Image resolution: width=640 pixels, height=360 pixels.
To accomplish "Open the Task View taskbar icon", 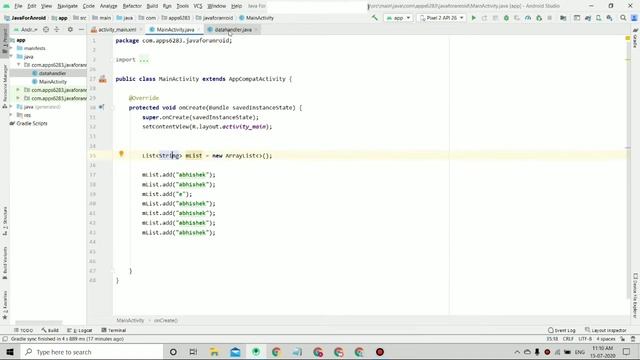I will click(193, 352).
